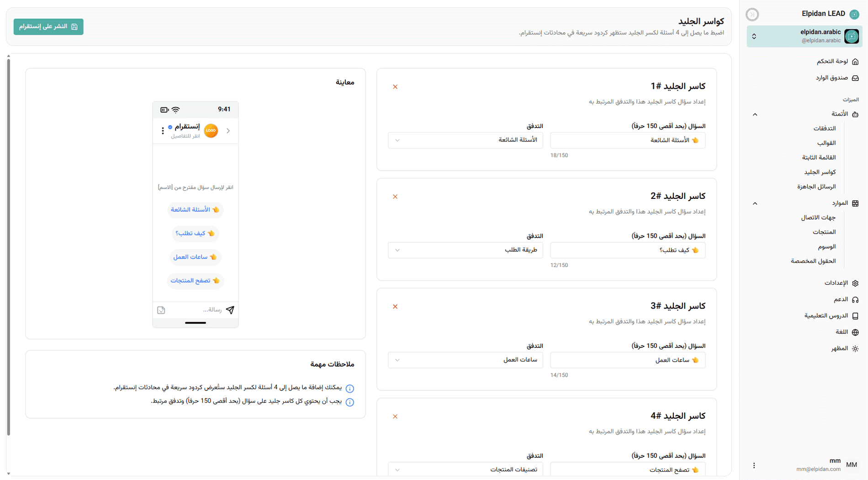Click the globe icon beside اللغة
This screenshot has width=868, height=480.
tap(855, 332)
